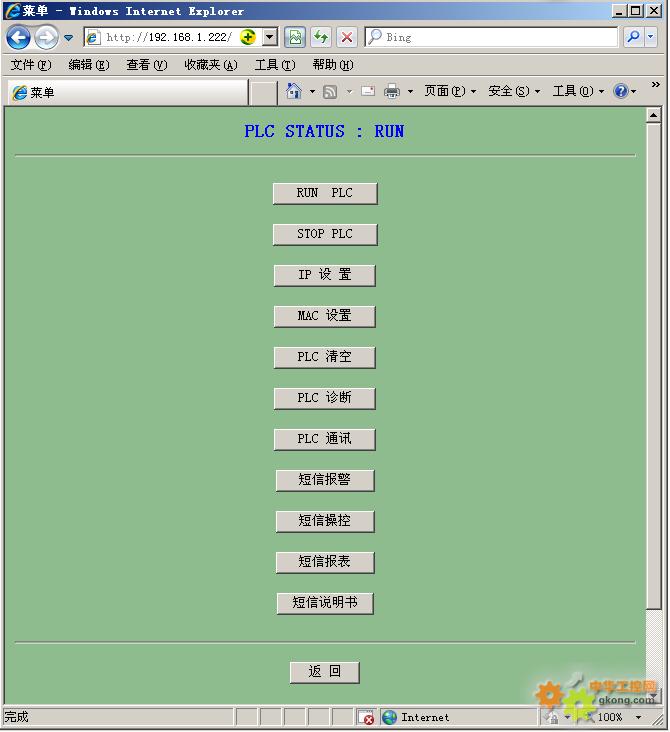670x732 pixels.
Task: Click the Print printer icon
Action: click(x=392, y=91)
